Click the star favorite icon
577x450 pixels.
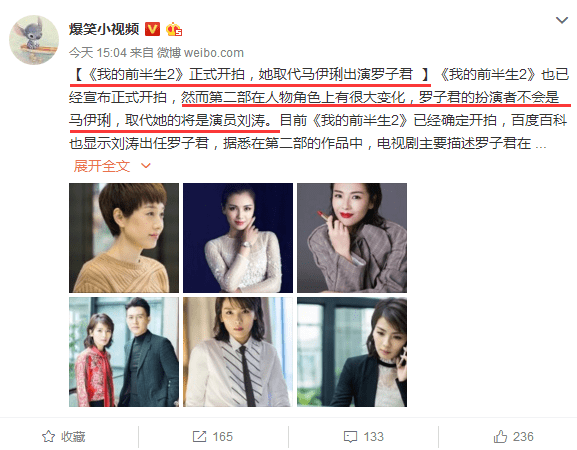49,436
